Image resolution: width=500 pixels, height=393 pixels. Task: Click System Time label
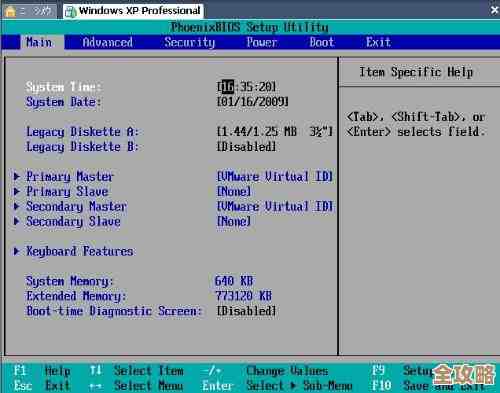click(63, 87)
